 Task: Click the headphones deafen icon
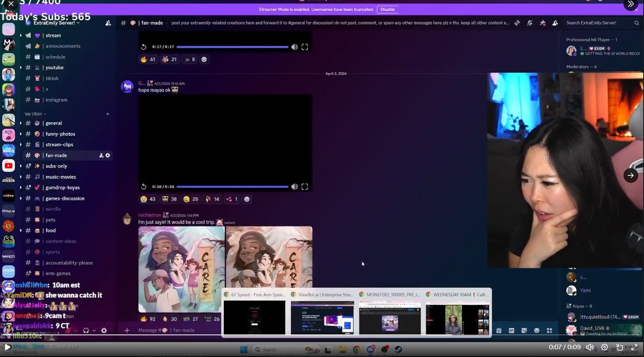tap(86, 331)
